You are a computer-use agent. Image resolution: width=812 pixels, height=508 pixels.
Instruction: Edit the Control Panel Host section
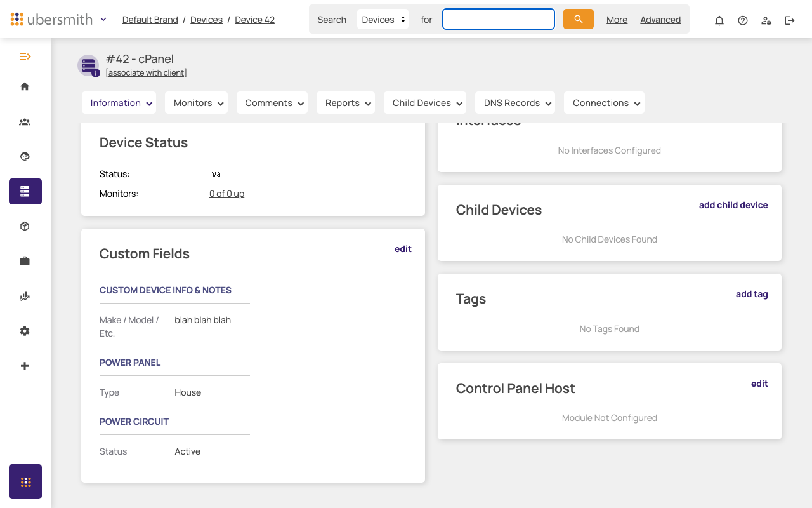759,384
